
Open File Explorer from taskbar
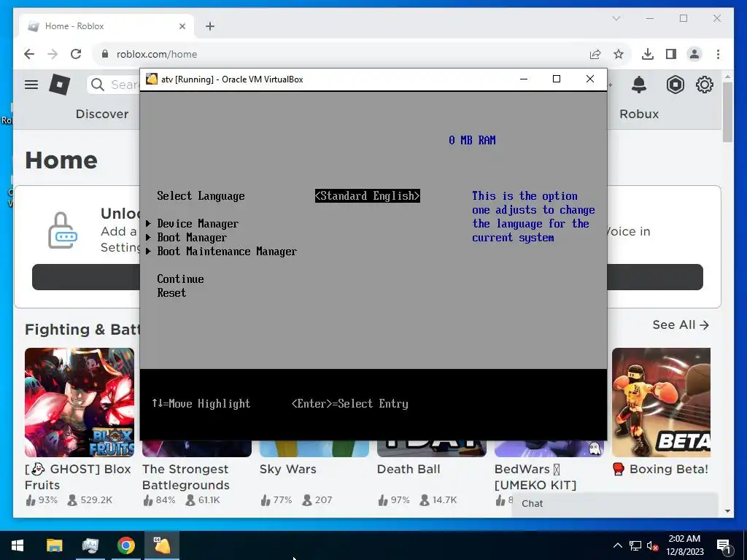pos(54,545)
